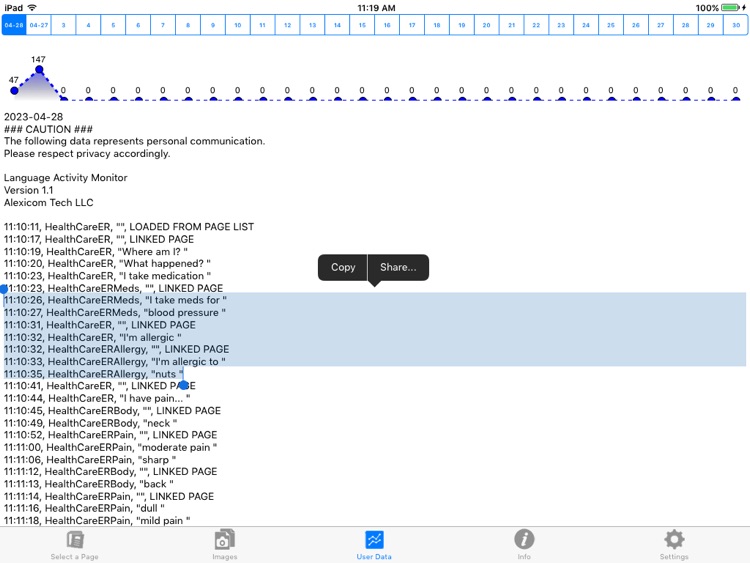This screenshot has height=563, width=750.
Task: Select the 04-27 date tab
Action: [39, 25]
